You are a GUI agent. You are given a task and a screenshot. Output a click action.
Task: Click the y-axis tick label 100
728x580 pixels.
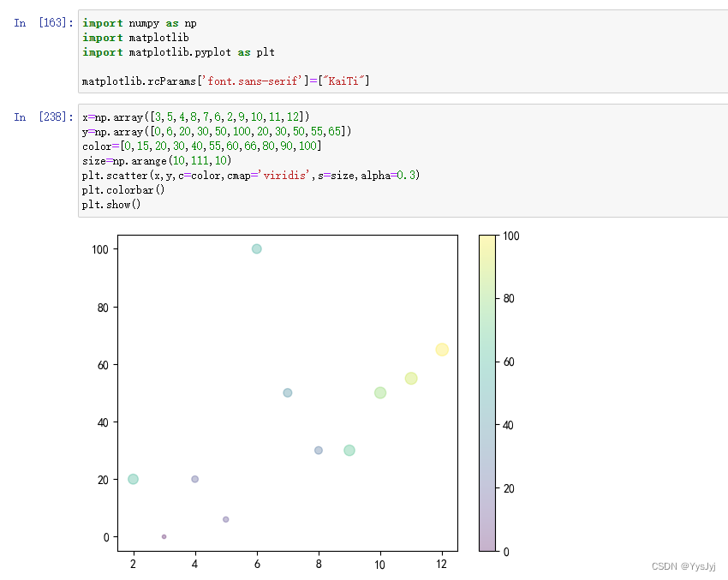[x=100, y=250]
